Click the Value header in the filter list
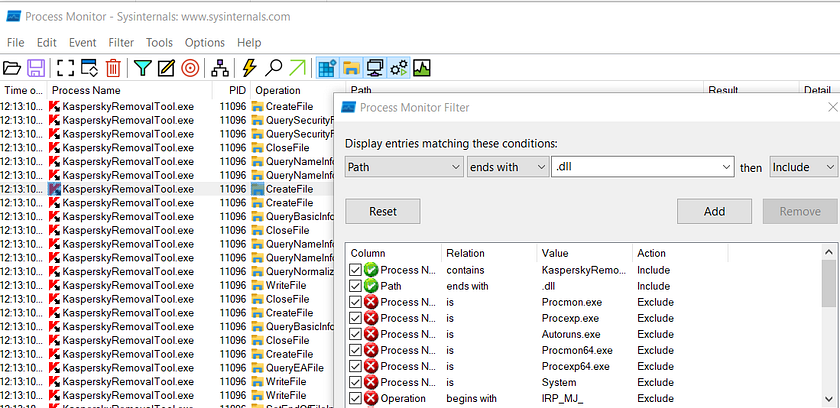The width and height of the screenshot is (840, 408). [584, 253]
